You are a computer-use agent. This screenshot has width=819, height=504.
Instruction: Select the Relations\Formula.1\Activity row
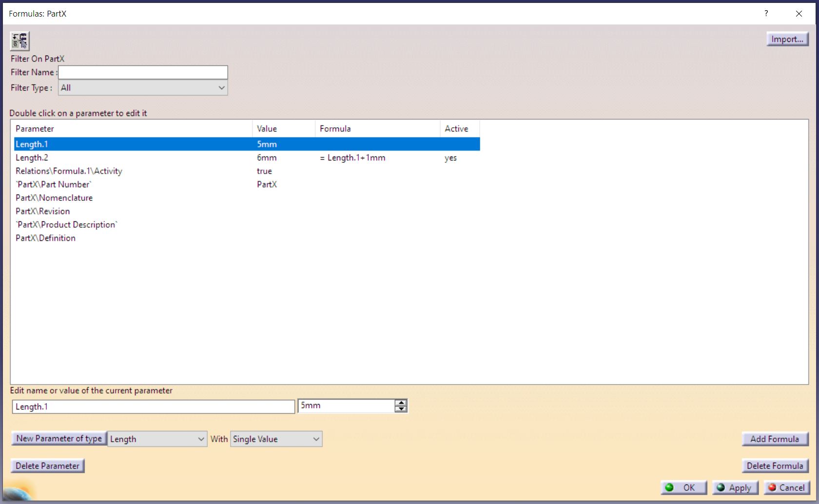coord(69,171)
